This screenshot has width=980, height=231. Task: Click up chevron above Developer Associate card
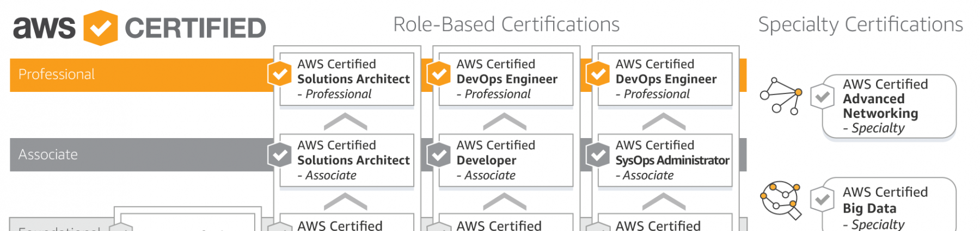[505, 121]
